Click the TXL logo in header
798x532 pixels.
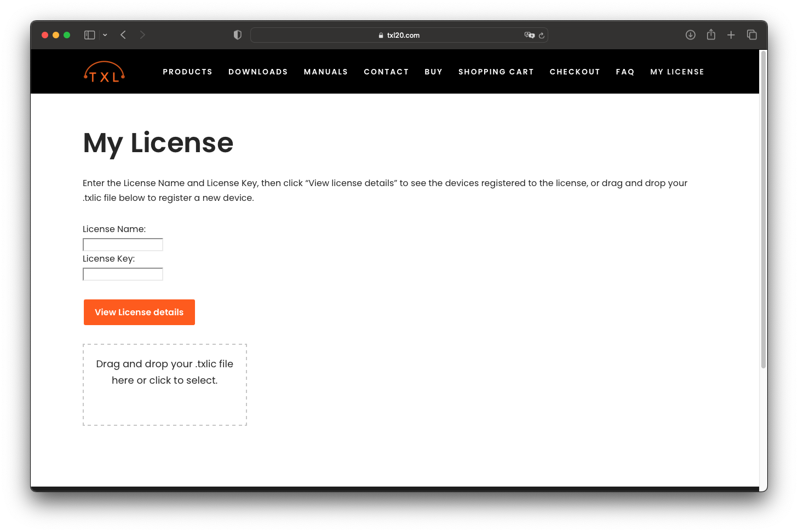coord(104,72)
